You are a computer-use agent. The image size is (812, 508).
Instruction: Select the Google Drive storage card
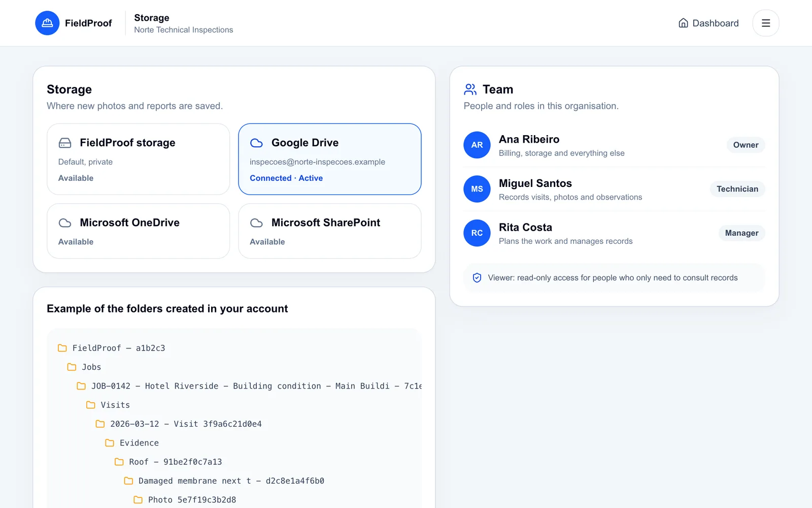[330, 159]
